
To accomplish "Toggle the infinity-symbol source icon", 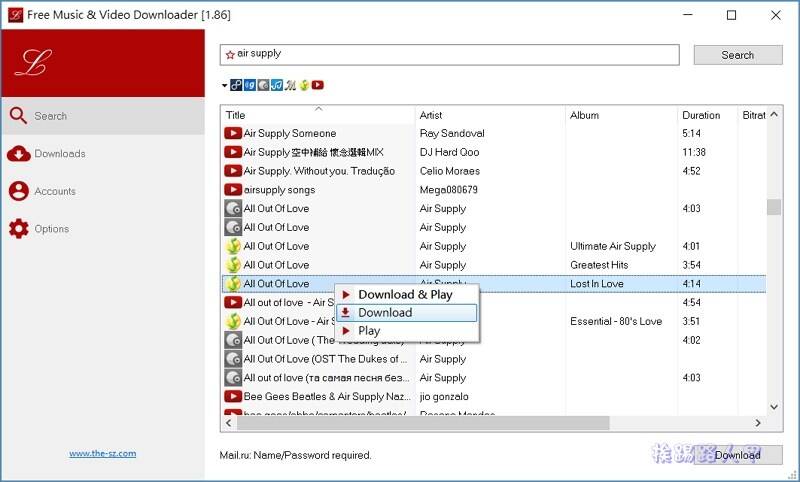I will click(236, 85).
